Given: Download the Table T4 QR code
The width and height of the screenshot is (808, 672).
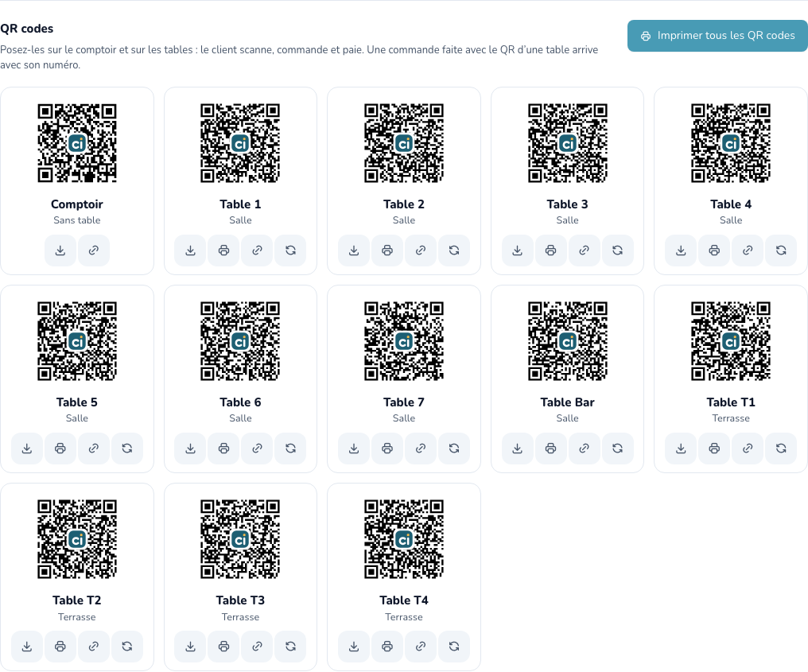Looking at the screenshot, I should 354,647.
